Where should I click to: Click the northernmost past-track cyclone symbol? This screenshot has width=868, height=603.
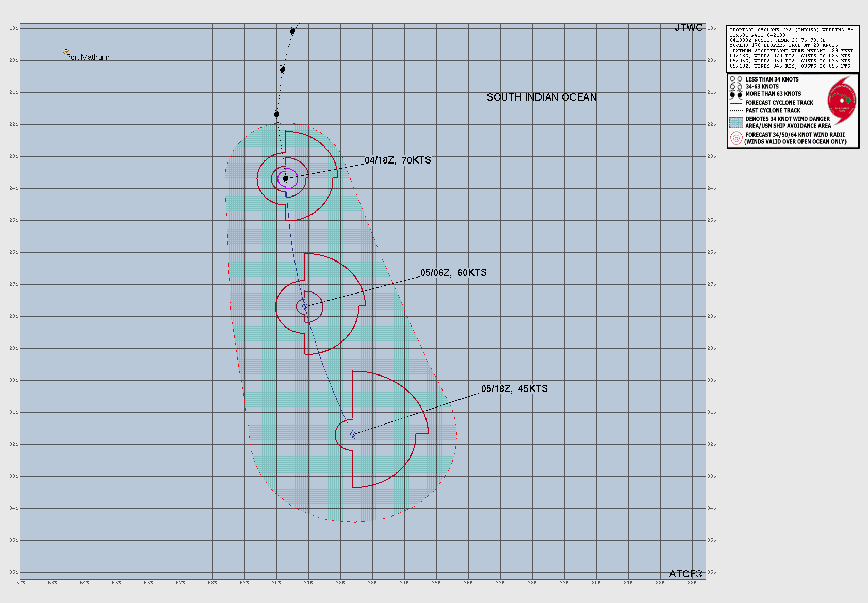tap(292, 31)
